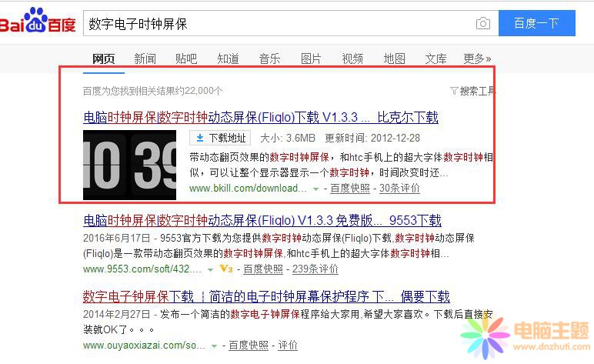Click the 更新时间: 2012-12-28 text
The height and width of the screenshot is (364, 594).
pyautogui.click(x=372, y=138)
